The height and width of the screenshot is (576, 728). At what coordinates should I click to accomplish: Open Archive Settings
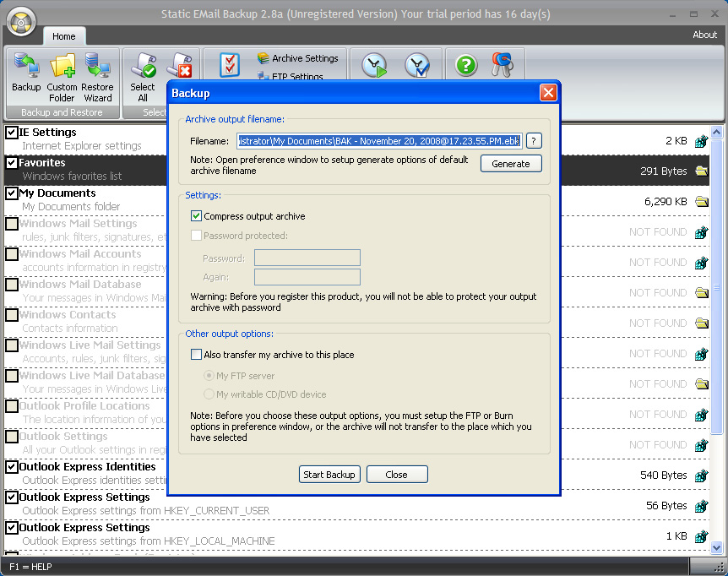tap(297, 58)
